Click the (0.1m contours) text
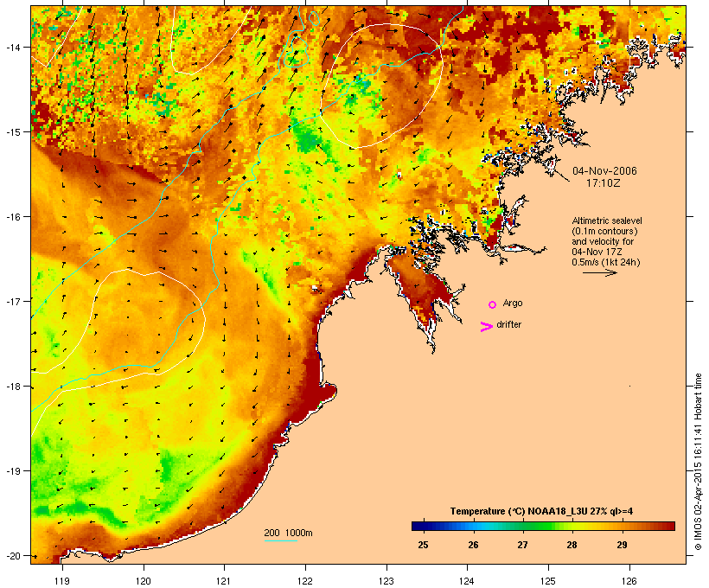 pos(605,231)
